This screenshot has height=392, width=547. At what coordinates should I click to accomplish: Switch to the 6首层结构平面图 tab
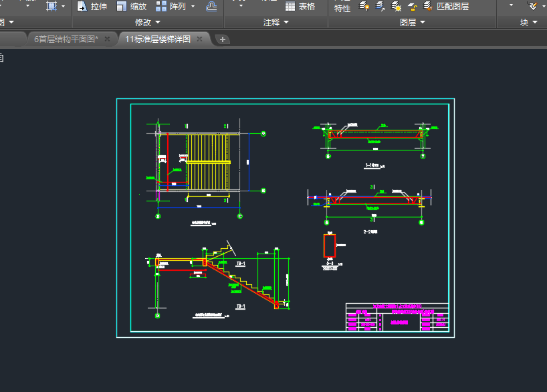66,39
